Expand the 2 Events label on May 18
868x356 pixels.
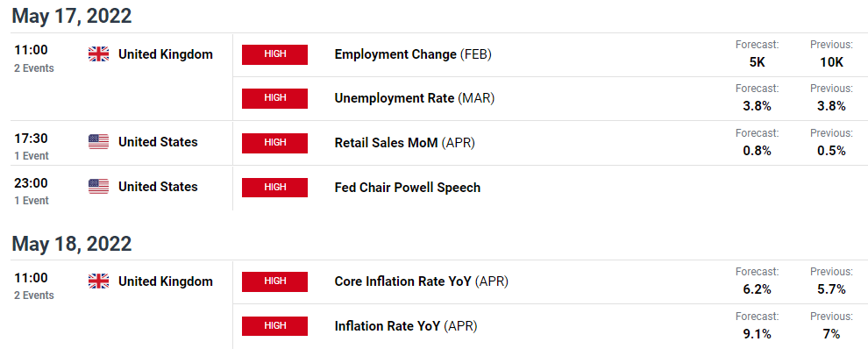pos(34,295)
